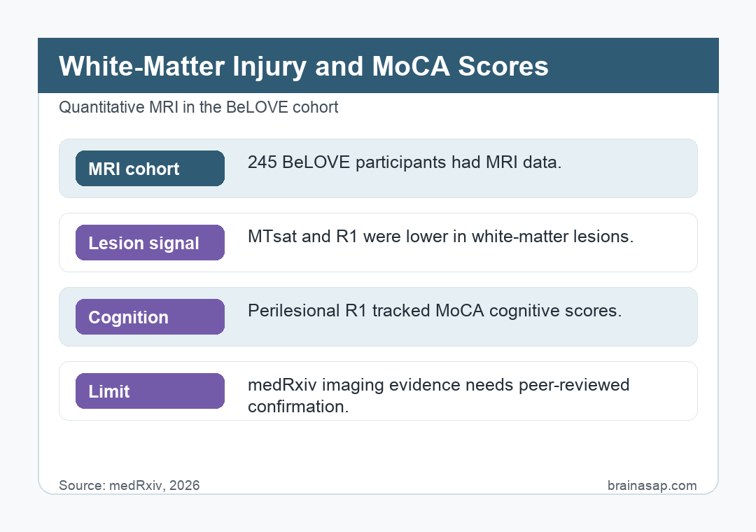Click the White-Matter Injury and MoCA Scores title
The height and width of the screenshot is (532, 756).
pyautogui.click(x=304, y=66)
